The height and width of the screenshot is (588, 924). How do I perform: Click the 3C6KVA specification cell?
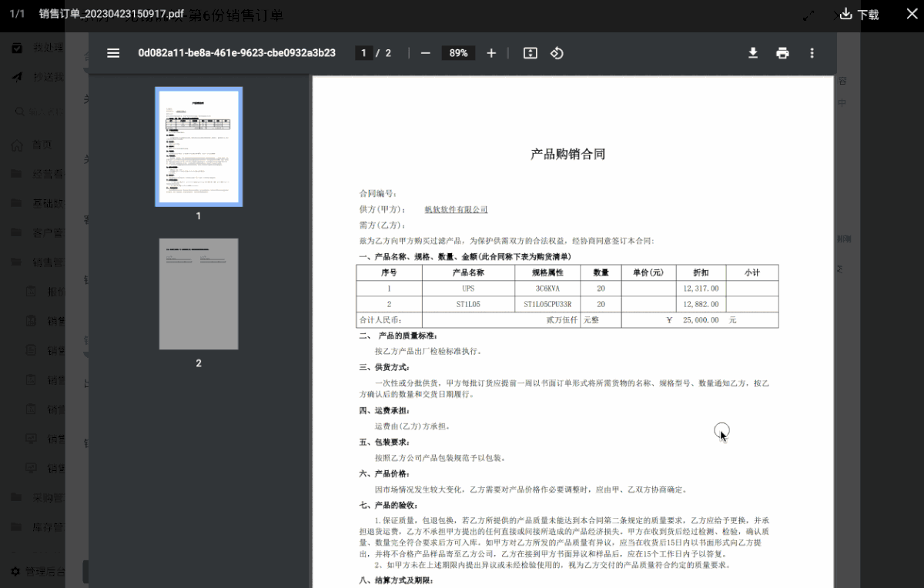coord(547,289)
